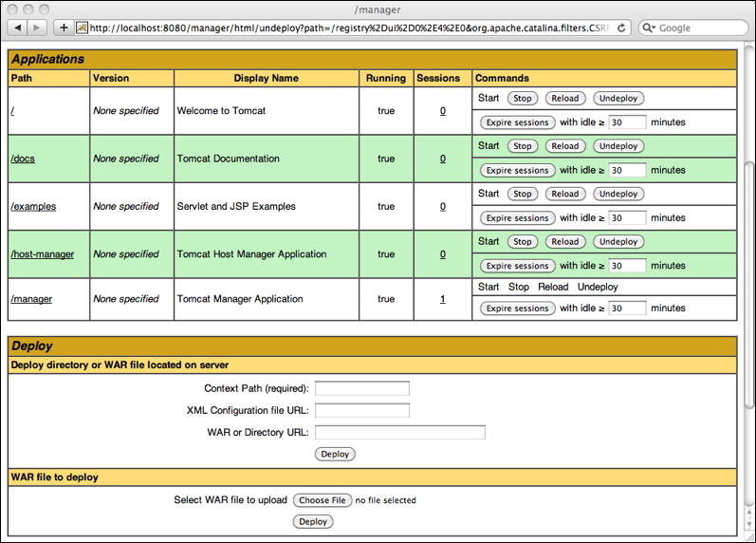Undeploy the /docs application
Viewport: 756px width, 543px height.
[x=618, y=146]
